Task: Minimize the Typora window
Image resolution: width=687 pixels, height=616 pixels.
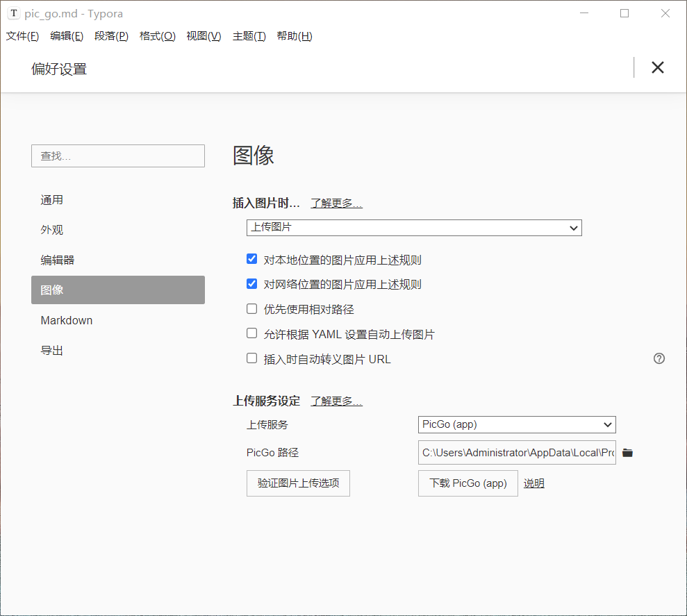Action: [x=583, y=13]
